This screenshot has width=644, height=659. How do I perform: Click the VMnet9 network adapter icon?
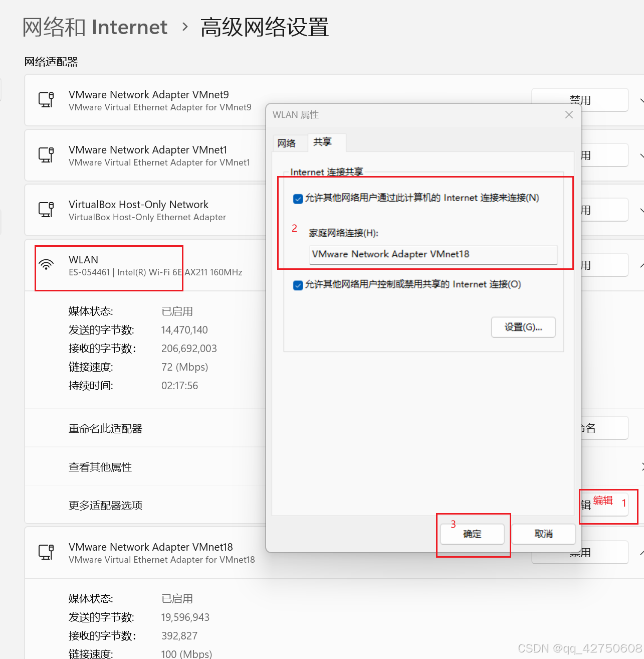pyautogui.click(x=46, y=100)
